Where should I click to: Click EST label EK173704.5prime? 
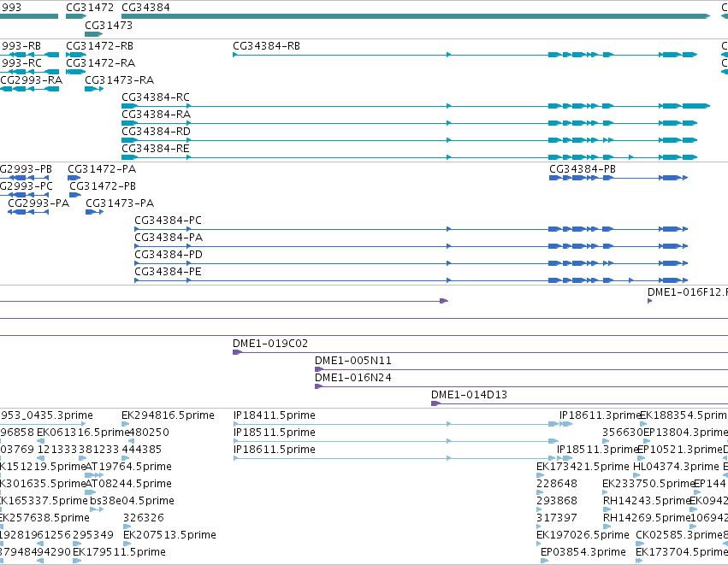click(682, 553)
